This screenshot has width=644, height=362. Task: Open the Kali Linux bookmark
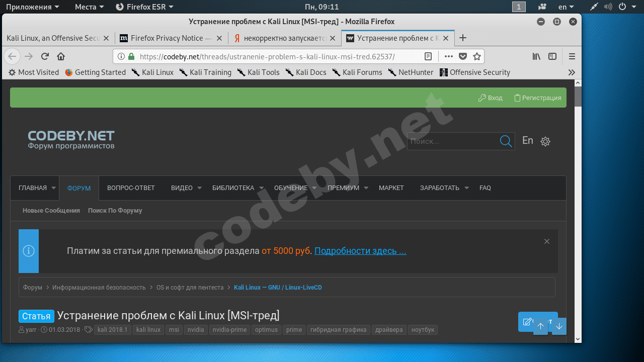point(152,72)
